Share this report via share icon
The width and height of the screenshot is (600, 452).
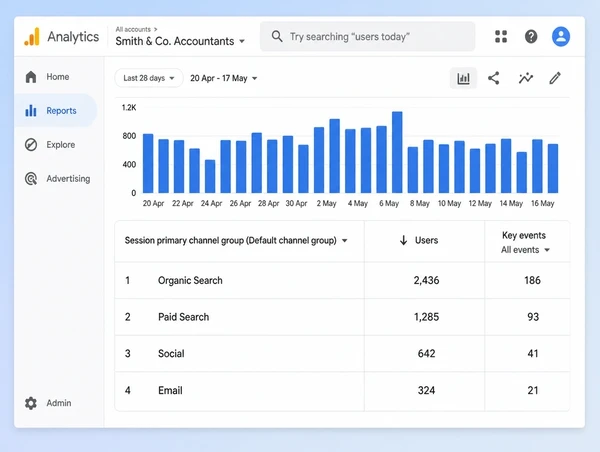494,78
